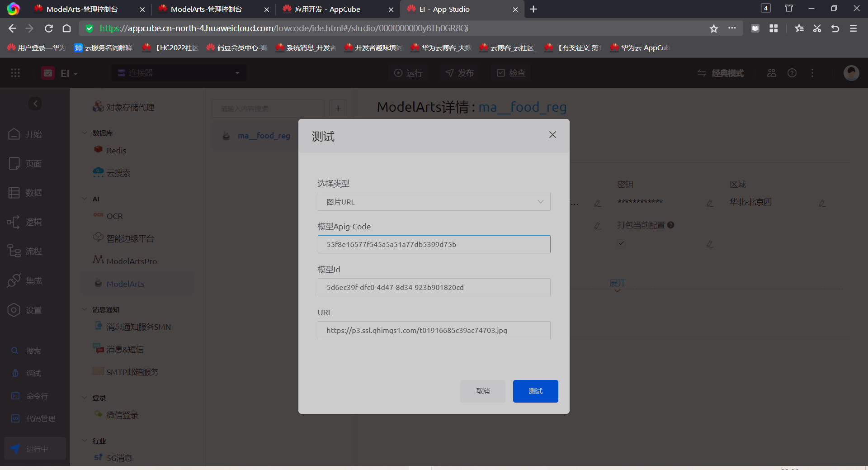Open the 连接器 selector dropdown

179,73
